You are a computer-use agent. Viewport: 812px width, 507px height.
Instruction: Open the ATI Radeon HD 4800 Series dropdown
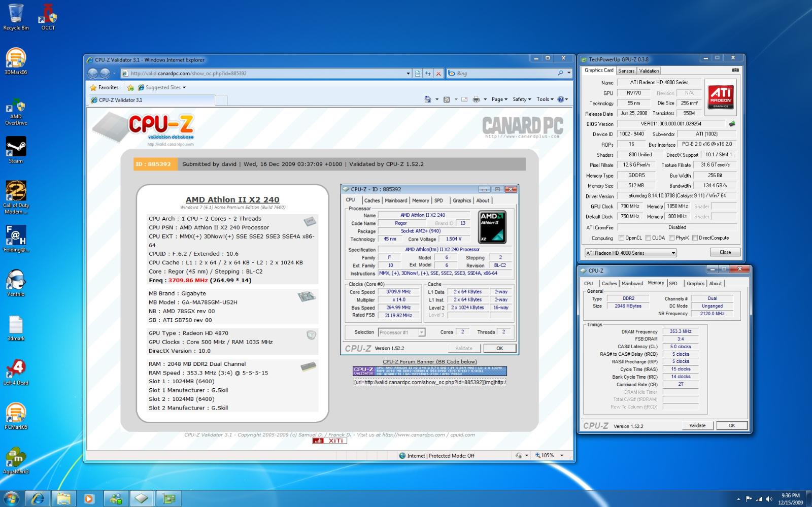631,253
